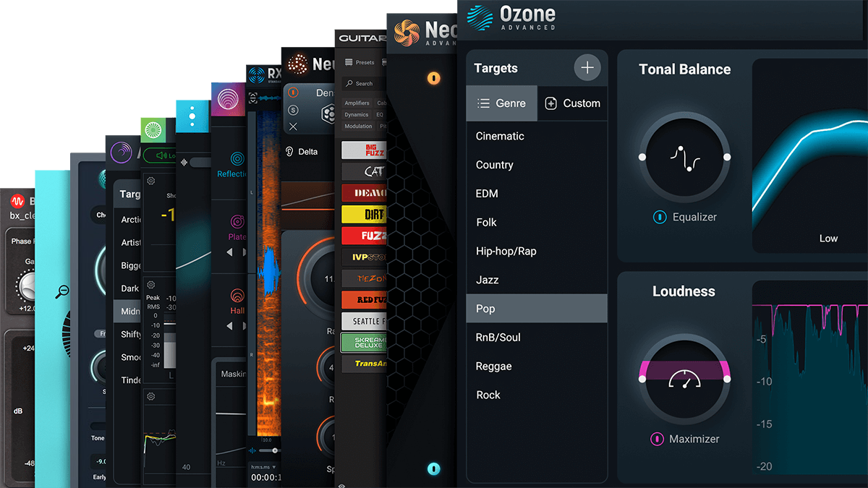Viewport: 868px width, 488px height.
Task: Select the Hall reverb icon
Action: pyautogui.click(x=237, y=295)
